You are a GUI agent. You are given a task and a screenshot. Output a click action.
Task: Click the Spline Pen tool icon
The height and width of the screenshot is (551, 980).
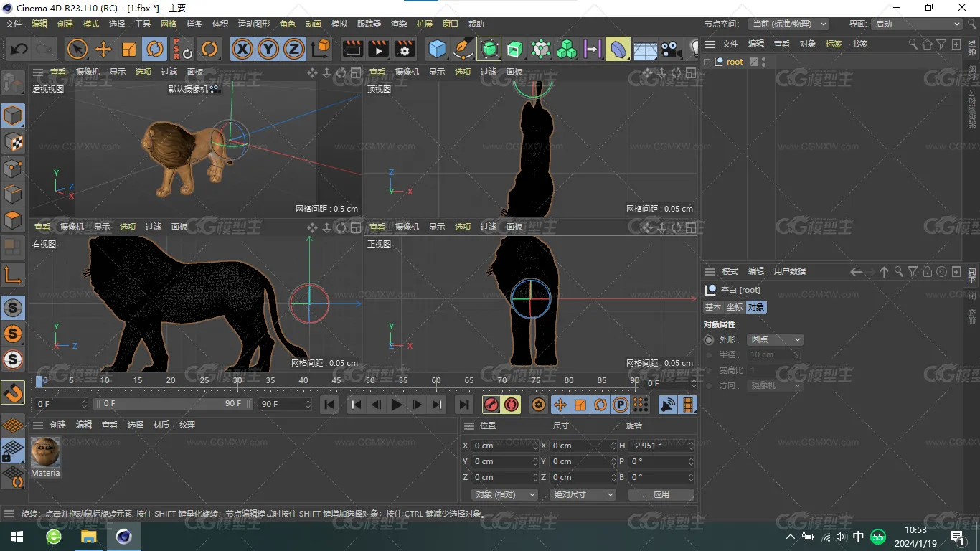464,49
